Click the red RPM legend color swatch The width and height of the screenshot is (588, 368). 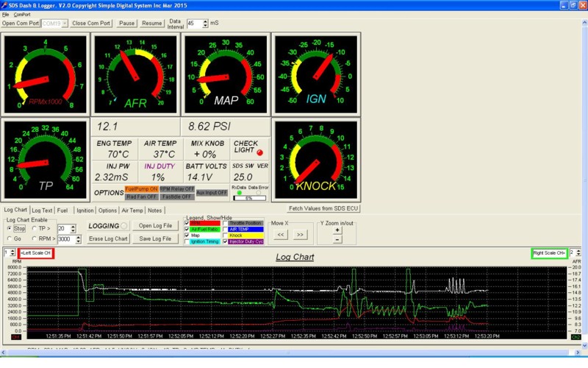[204, 223]
